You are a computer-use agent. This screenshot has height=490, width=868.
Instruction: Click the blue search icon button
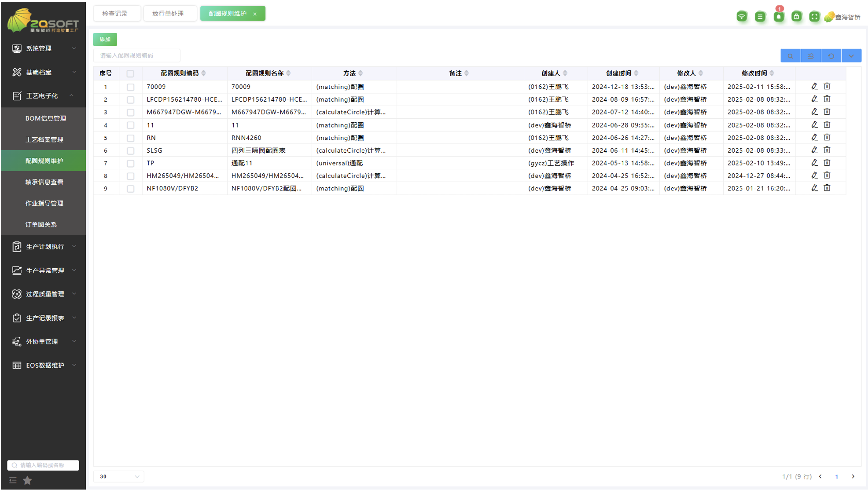(791, 56)
